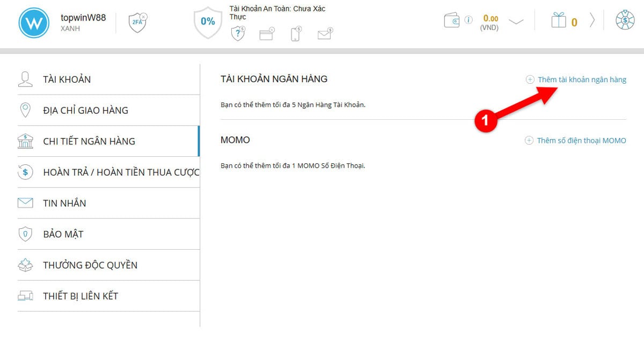Click the W88 profile avatar logo
This screenshot has width=644, height=341.
[x=34, y=23]
